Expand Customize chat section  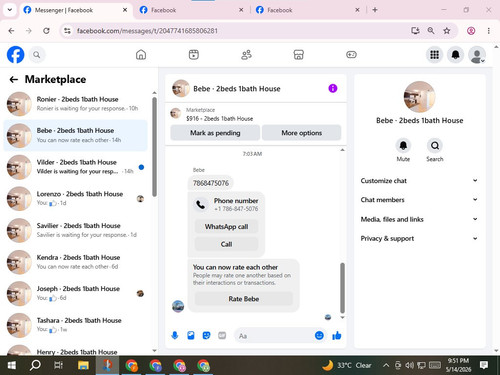pos(419,181)
